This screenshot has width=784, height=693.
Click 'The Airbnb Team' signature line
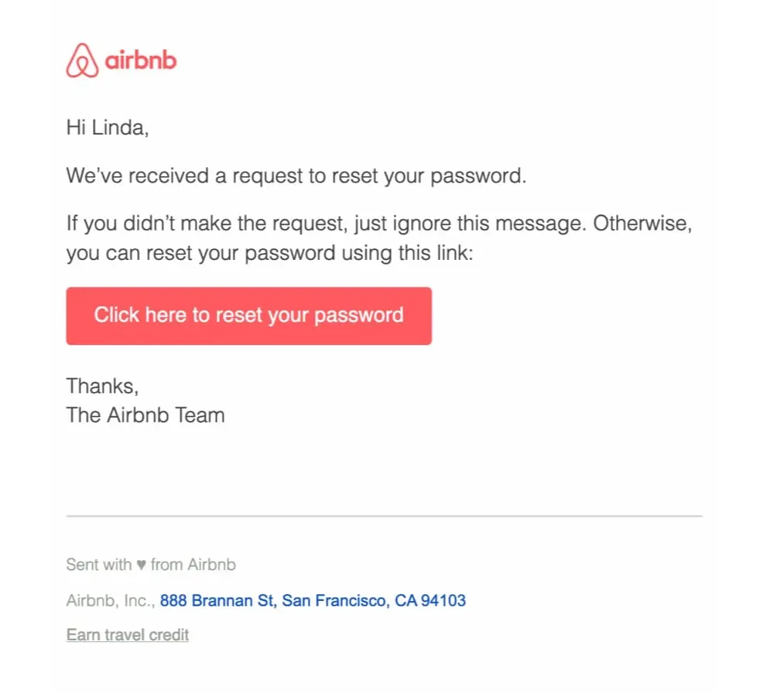(146, 415)
